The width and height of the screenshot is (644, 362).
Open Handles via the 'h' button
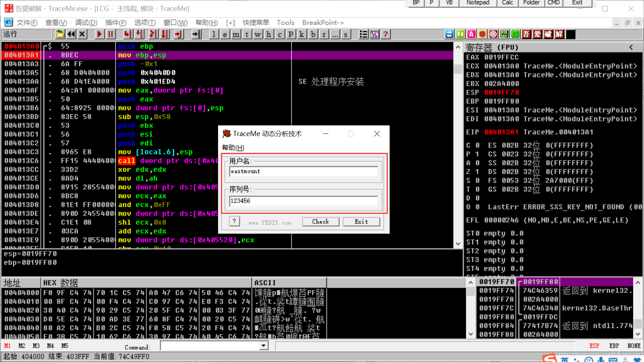[x=269, y=34]
